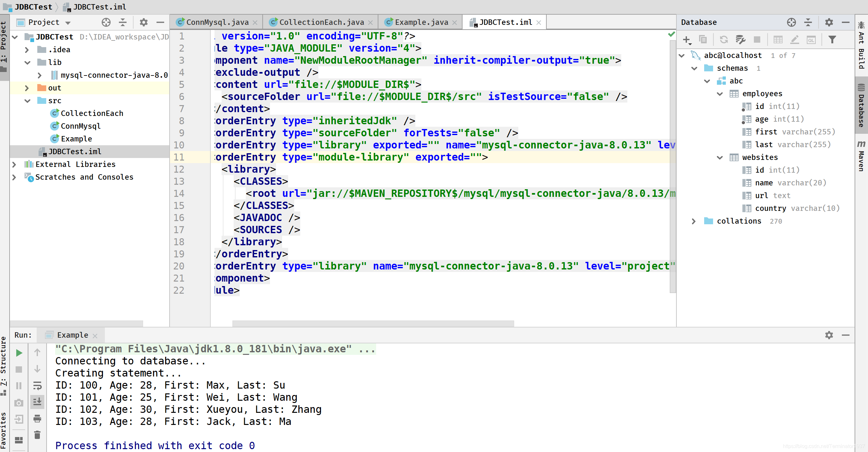
Task: Click the print console output icon
Action: tap(37, 418)
